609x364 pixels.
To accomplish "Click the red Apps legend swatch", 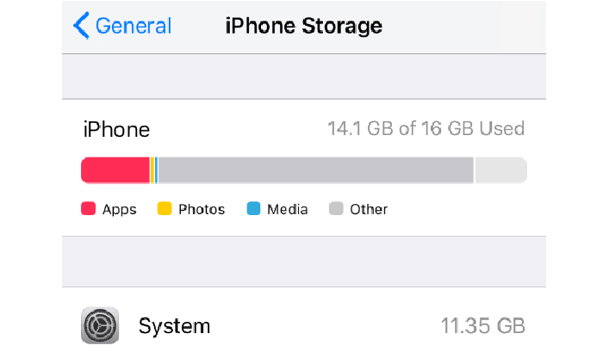I will point(88,209).
